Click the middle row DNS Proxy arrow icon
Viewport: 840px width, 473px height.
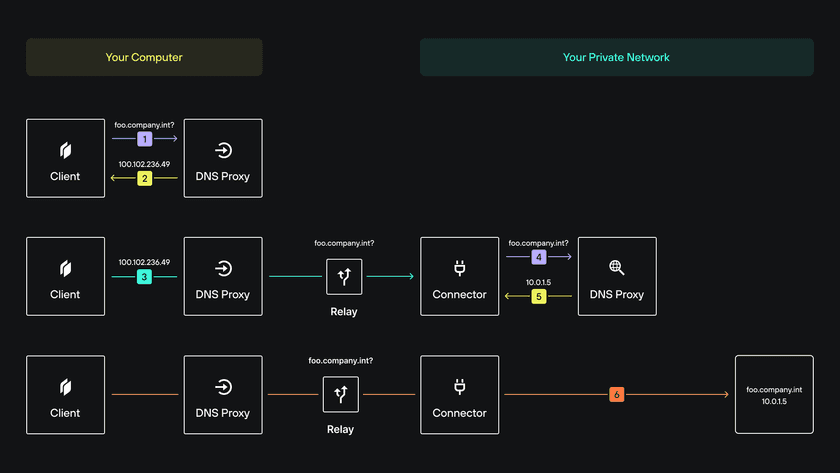click(223, 268)
